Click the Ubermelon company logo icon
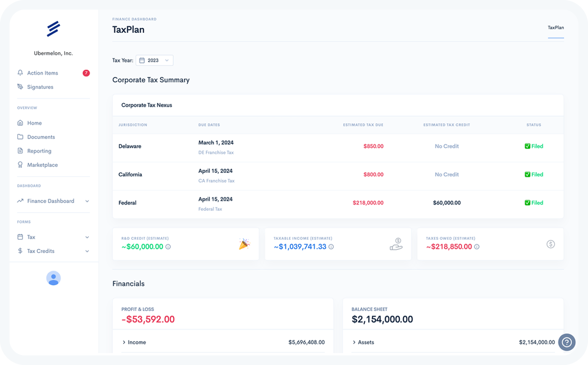This screenshot has width=588, height=365. click(x=53, y=29)
